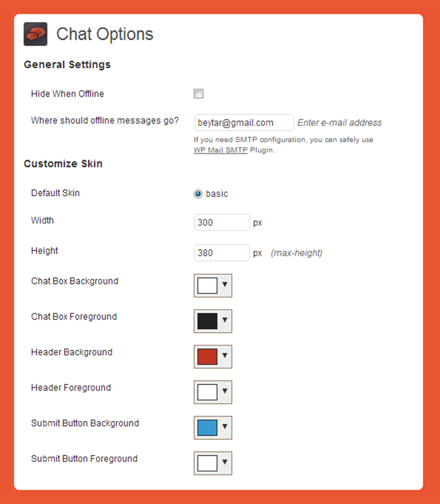Click the Width input field
The image size is (440, 504).
[x=222, y=223]
